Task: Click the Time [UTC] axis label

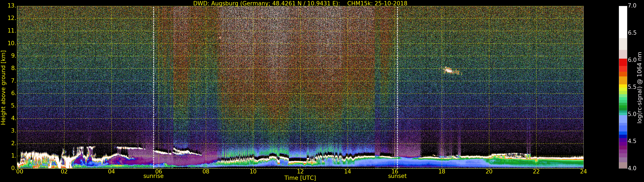Action: [300, 178]
